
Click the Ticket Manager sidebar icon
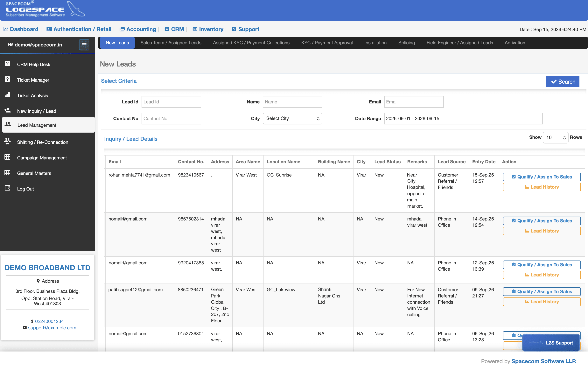click(x=8, y=79)
